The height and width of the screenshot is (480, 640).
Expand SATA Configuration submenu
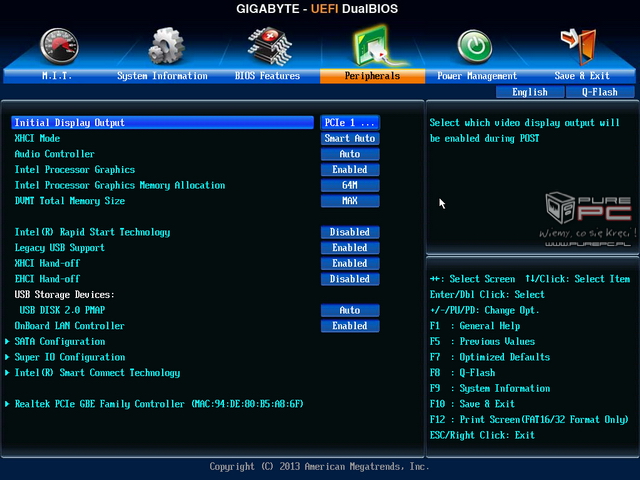click(x=60, y=342)
